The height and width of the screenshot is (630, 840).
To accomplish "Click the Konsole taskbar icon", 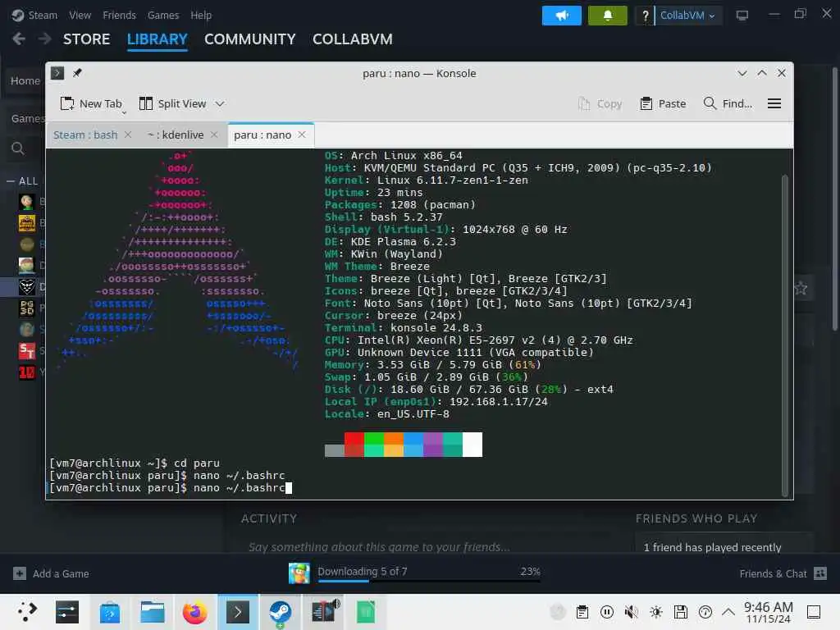I will point(237,612).
